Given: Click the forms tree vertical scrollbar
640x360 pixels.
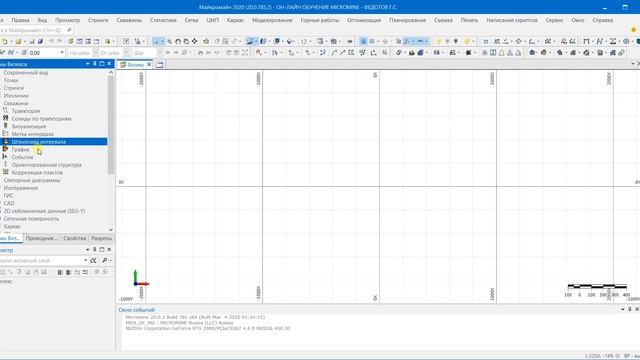Looking at the screenshot, I should (x=111, y=124).
